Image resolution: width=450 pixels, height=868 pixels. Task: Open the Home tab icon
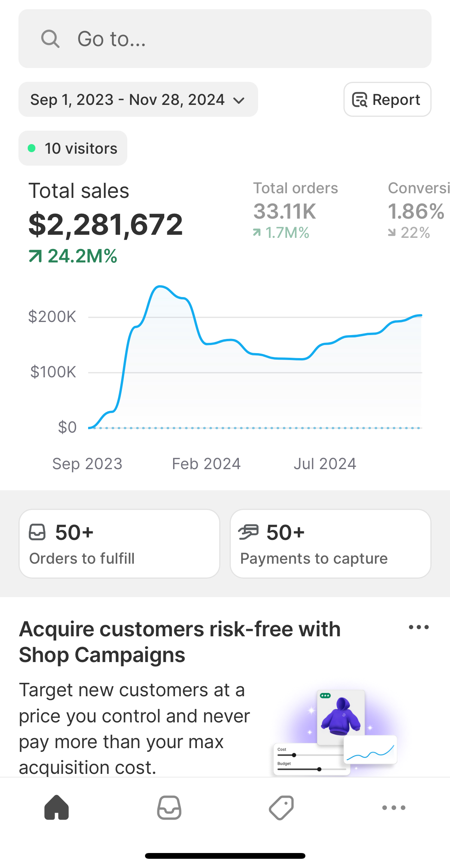(x=57, y=807)
